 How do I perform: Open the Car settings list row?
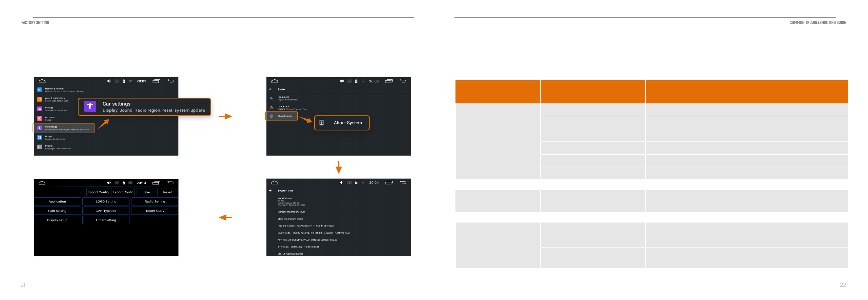[x=64, y=128]
